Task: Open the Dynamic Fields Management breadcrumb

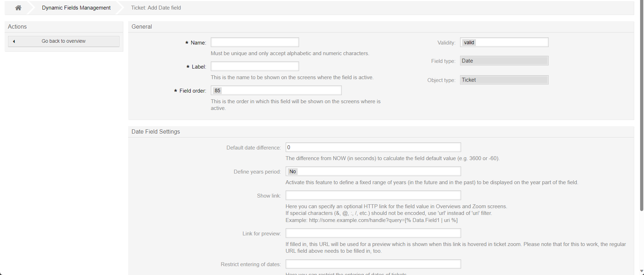Action: point(76,8)
